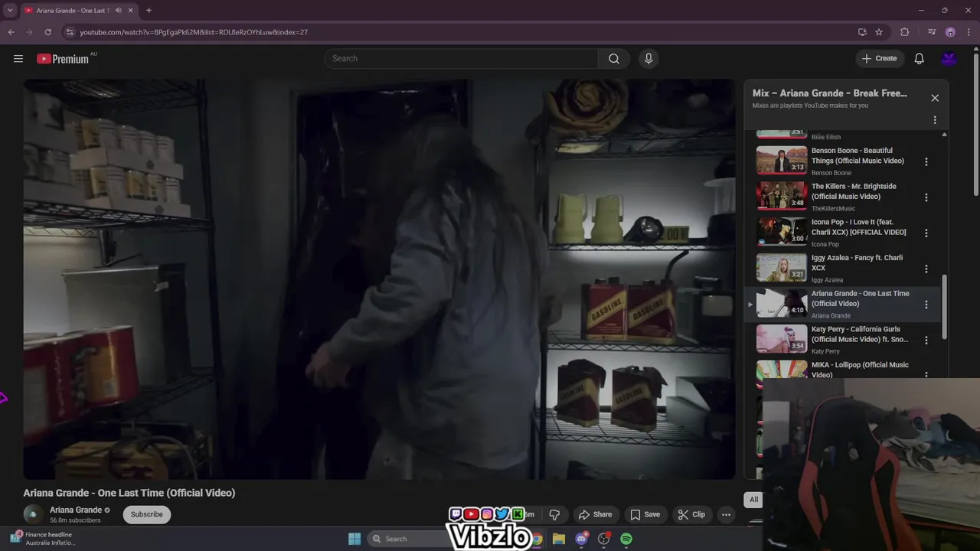Click the video player to pause
The width and height of the screenshot is (980, 551).
(379, 279)
